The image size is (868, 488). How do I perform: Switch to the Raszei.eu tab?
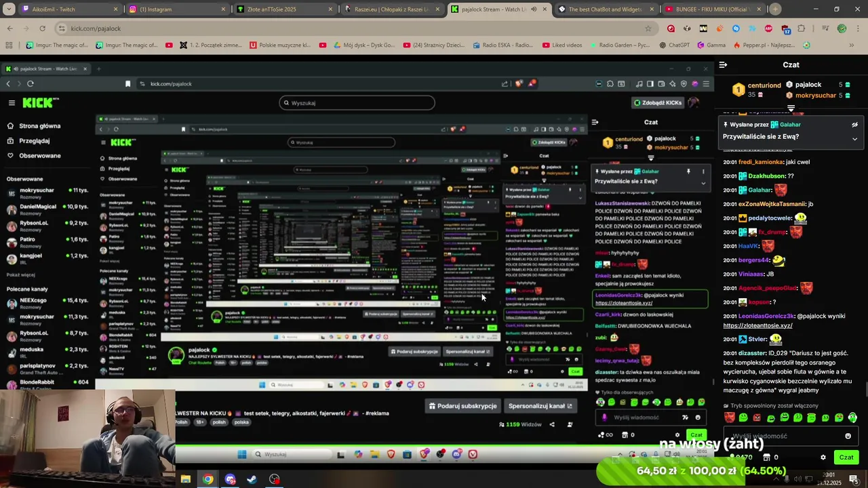pos(392,9)
